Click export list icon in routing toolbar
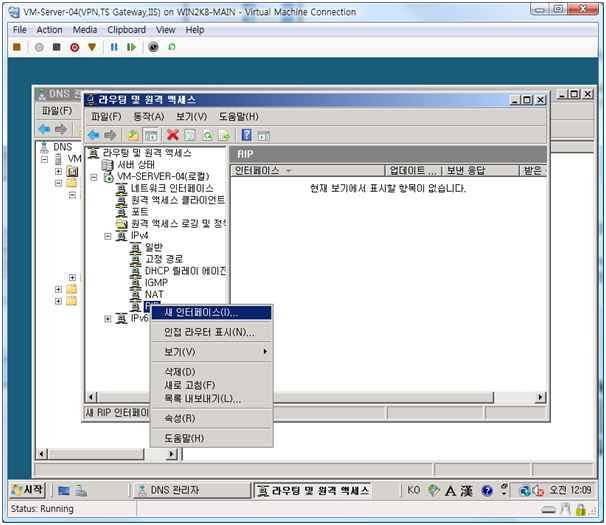Image resolution: width=606 pixels, height=525 pixels. (x=224, y=135)
